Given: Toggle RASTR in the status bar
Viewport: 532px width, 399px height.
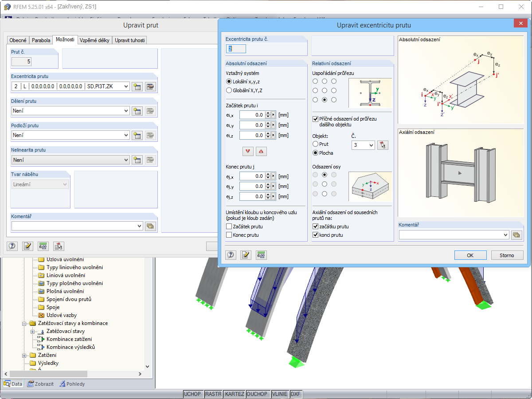Looking at the screenshot, I should pyautogui.click(x=213, y=394).
